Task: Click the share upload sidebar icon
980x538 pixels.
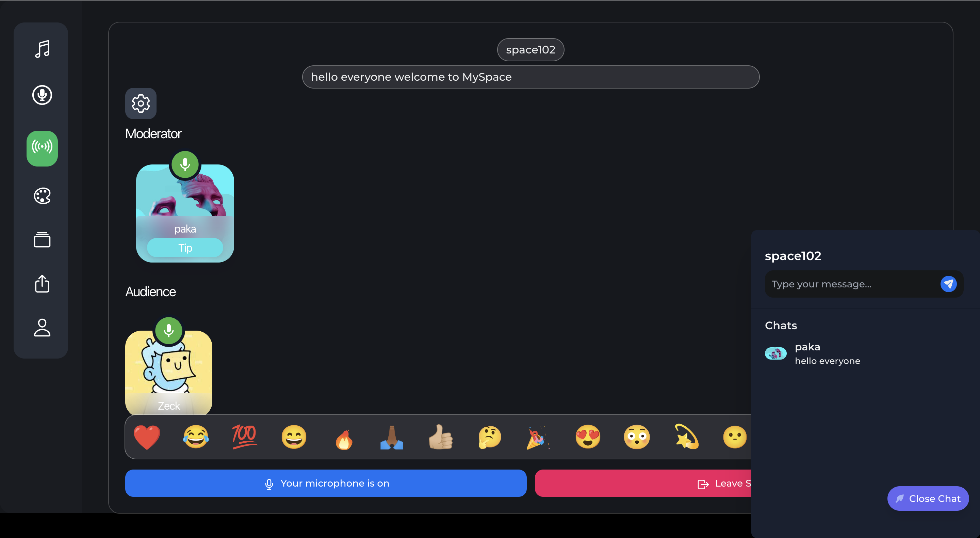Action: [42, 284]
